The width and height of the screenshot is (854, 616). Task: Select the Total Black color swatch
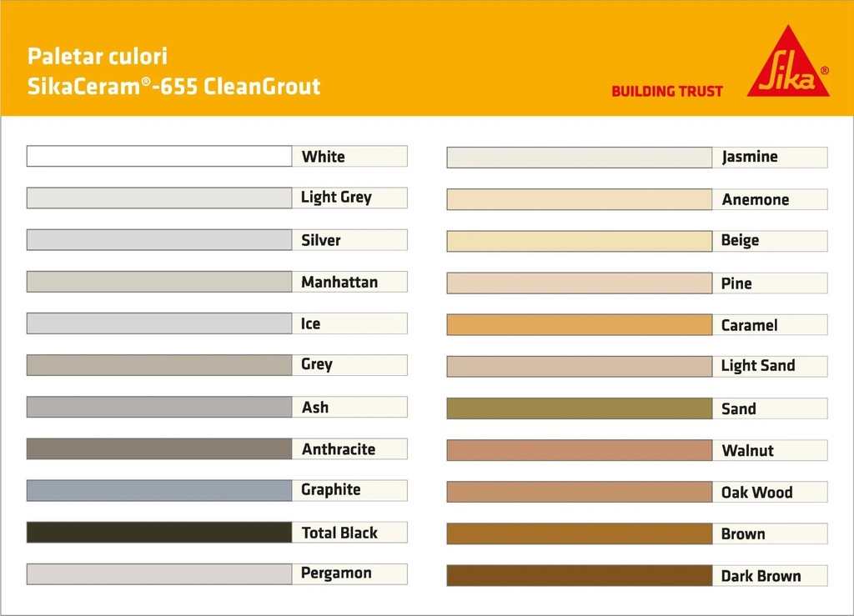pyautogui.click(x=159, y=533)
